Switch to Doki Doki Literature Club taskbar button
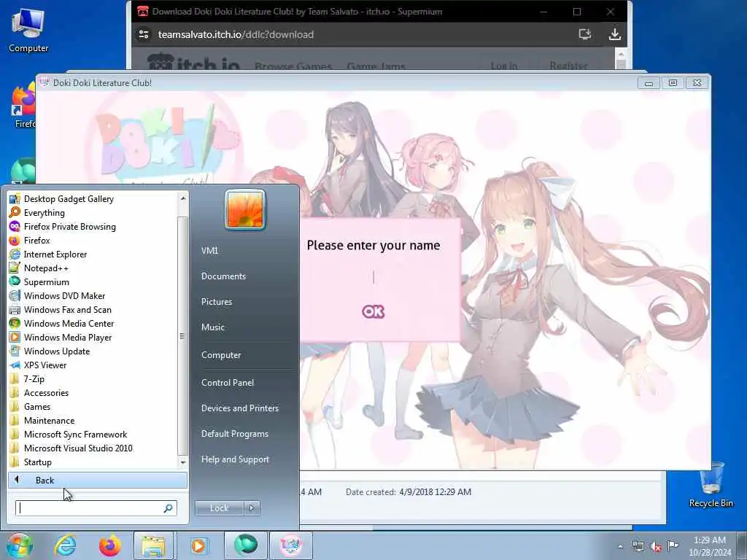 click(291, 545)
